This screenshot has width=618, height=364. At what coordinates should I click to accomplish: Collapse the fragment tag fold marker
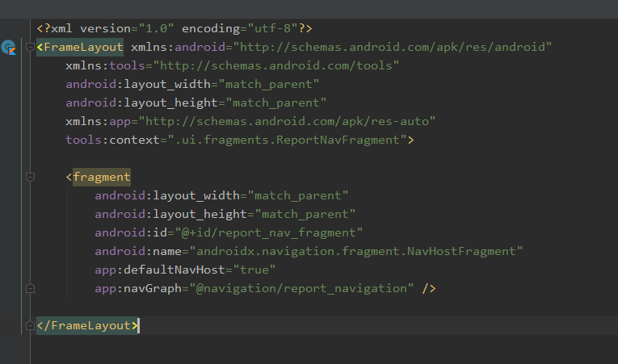[x=30, y=177]
